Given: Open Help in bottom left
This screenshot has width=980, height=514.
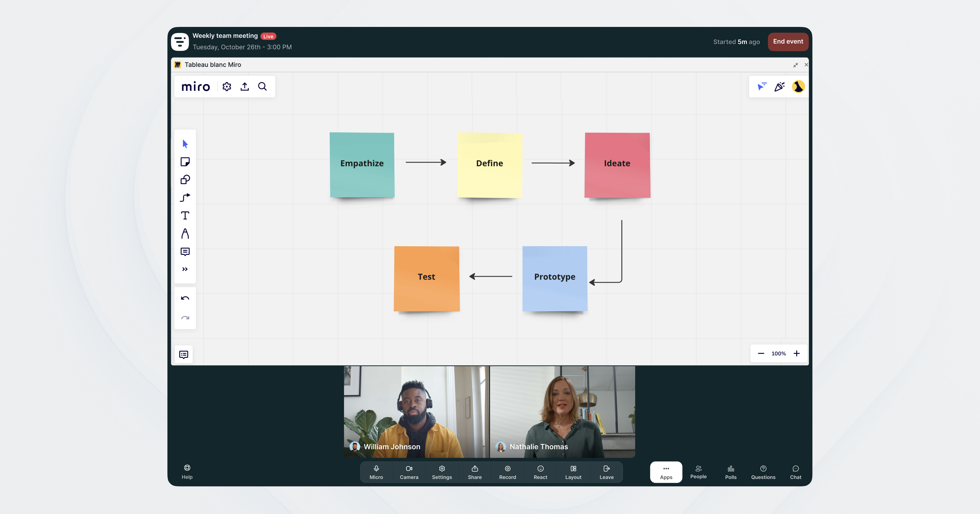Looking at the screenshot, I should click(187, 472).
